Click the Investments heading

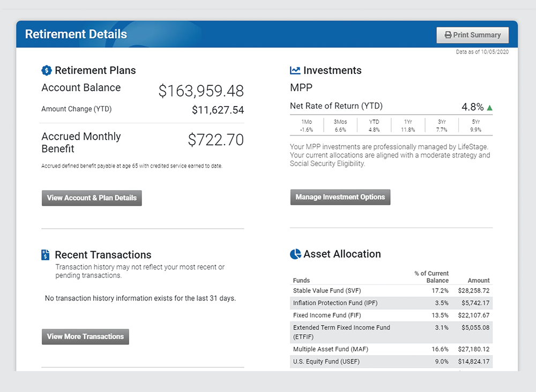tap(332, 70)
